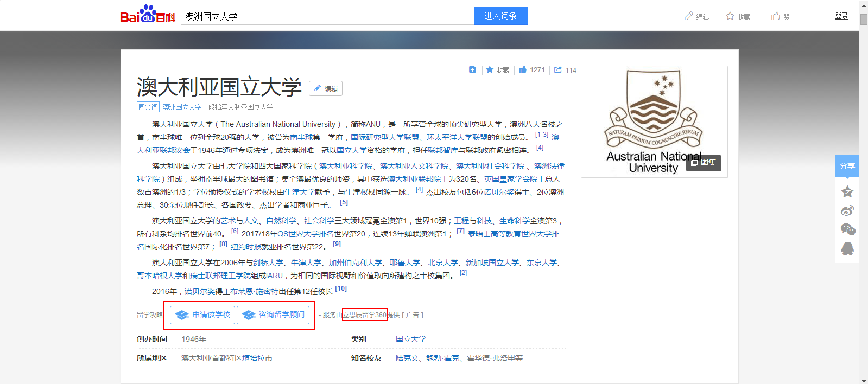Click the vertical scrollbar thumb
This screenshot has width=868, height=384.
click(x=864, y=20)
